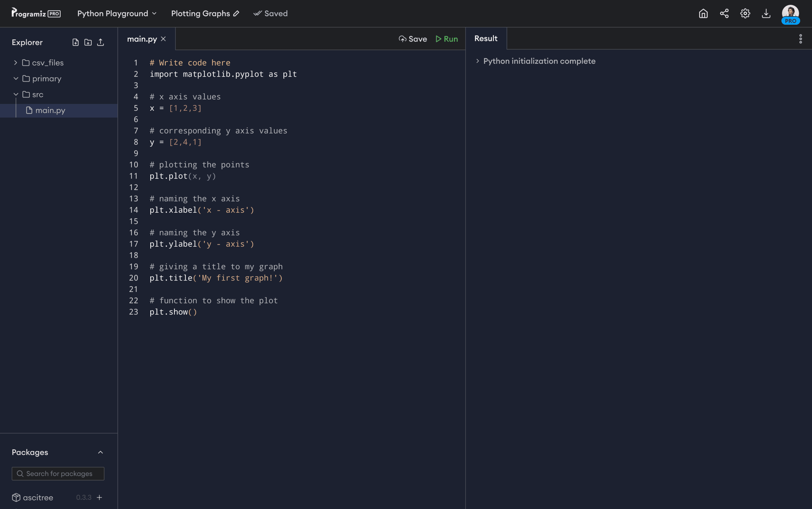Open the home icon in top bar
This screenshot has width=812, height=509.
(x=703, y=13)
